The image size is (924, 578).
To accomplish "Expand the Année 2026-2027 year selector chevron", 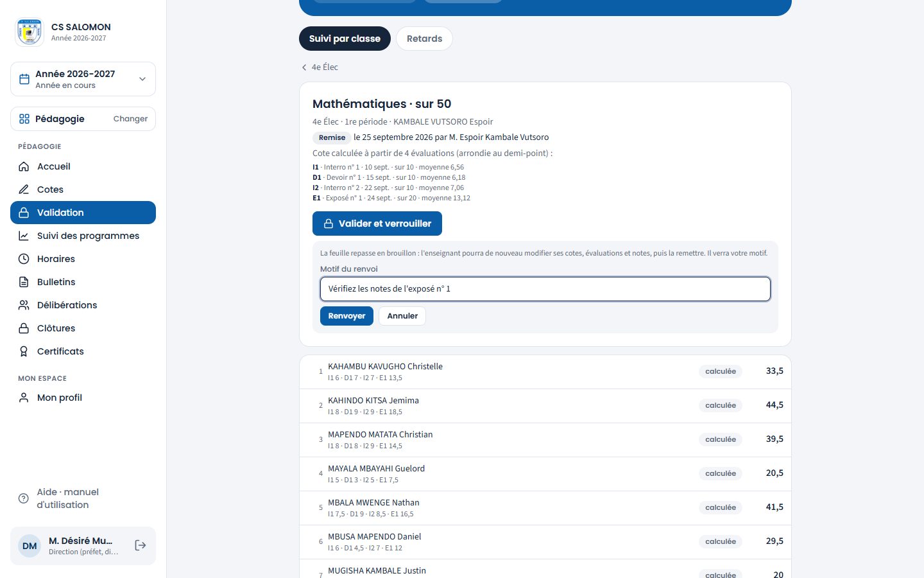I will pos(142,79).
